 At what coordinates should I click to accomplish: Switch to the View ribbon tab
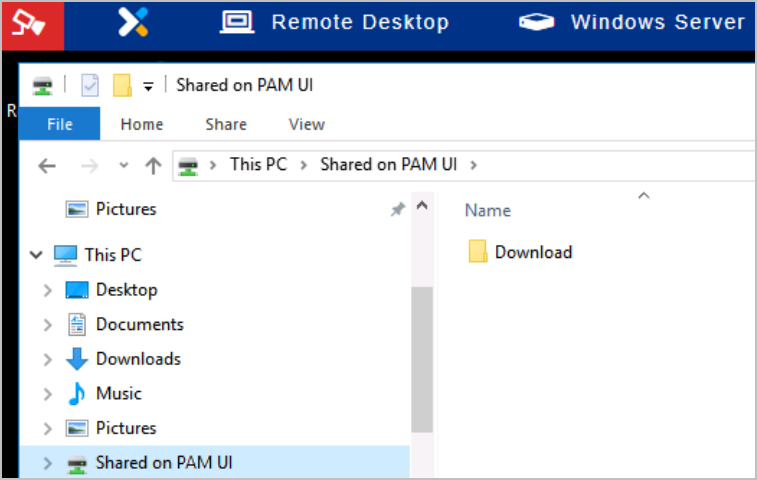coord(306,124)
